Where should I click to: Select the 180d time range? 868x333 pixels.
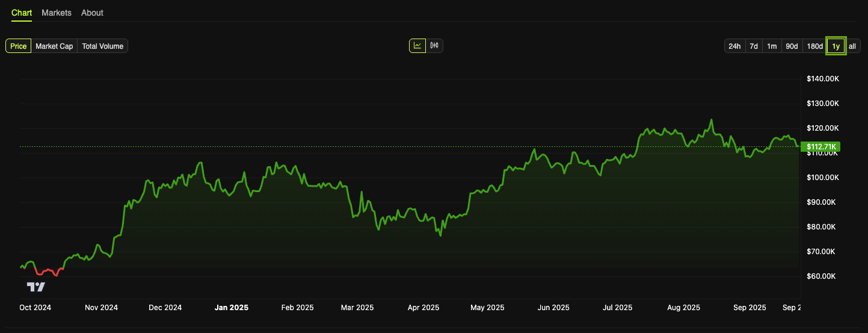point(814,46)
